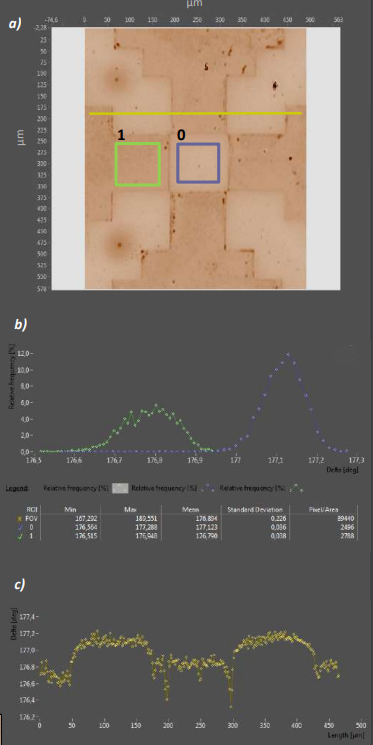Sort by the Standard Deviation column header

coord(255,509)
